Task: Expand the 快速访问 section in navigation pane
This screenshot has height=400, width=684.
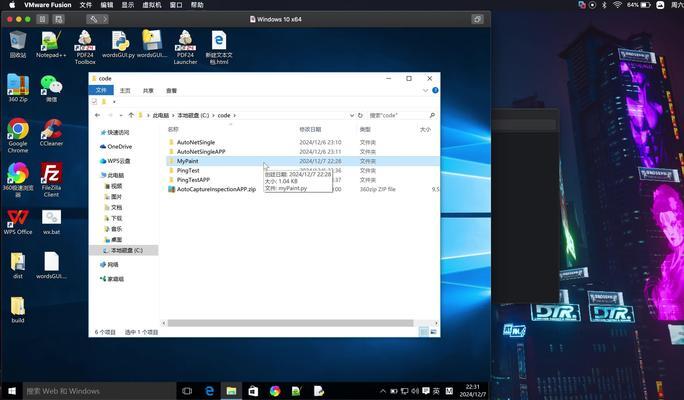Action: coord(97,132)
